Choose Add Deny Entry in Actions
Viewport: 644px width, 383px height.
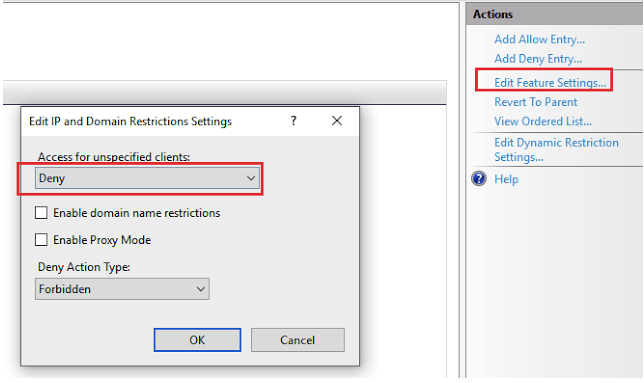[538, 59]
